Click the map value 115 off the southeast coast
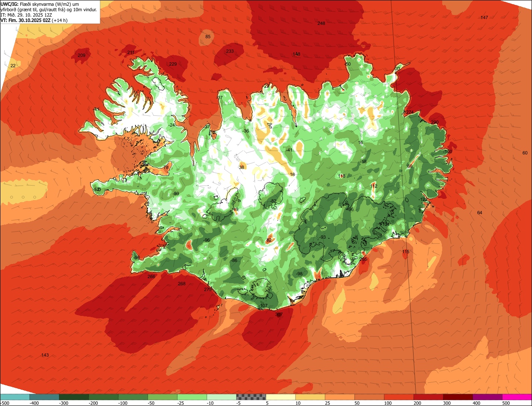The image size is (532, 406). 406,252
